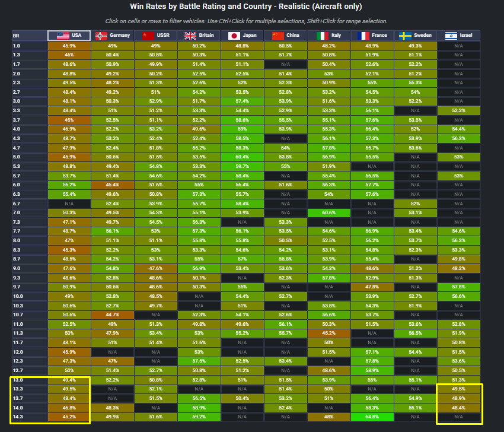Screen dimensions: 504x432
Task: Click Britain's 59.2% cell at BR 14.3
Action: click(199, 417)
